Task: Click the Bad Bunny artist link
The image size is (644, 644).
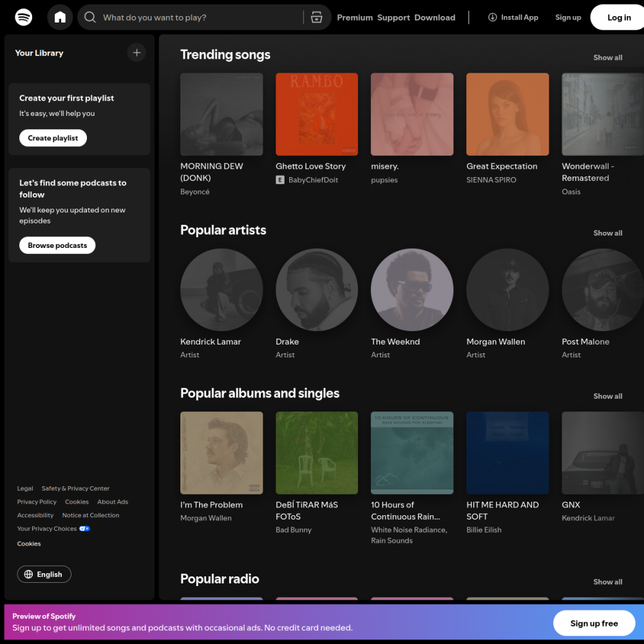Action: pos(293,530)
